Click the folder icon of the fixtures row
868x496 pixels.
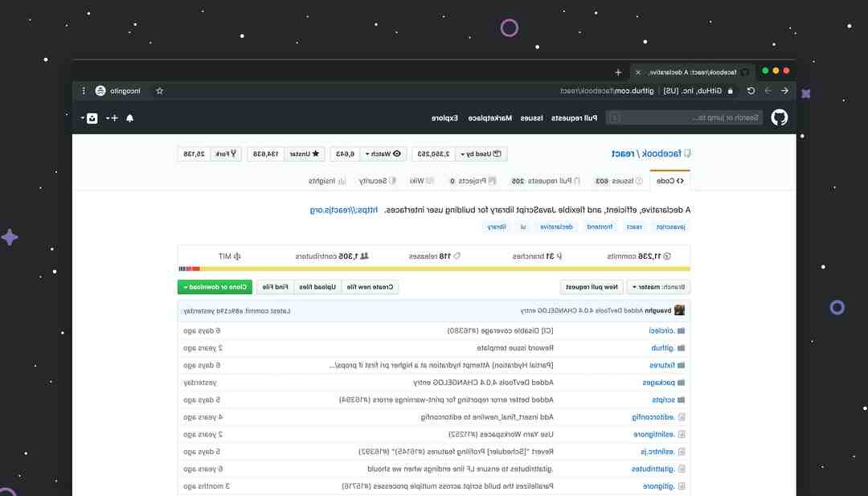(681, 365)
